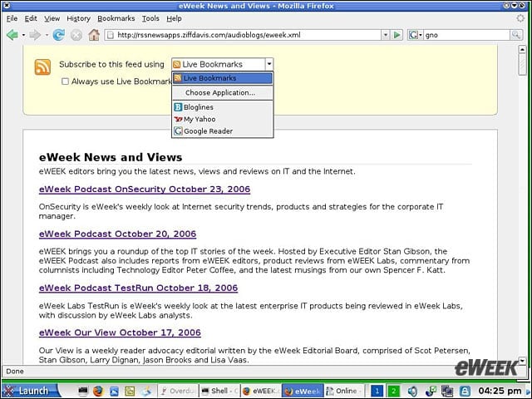Click the search magnifier button

pyautogui.click(x=516, y=35)
